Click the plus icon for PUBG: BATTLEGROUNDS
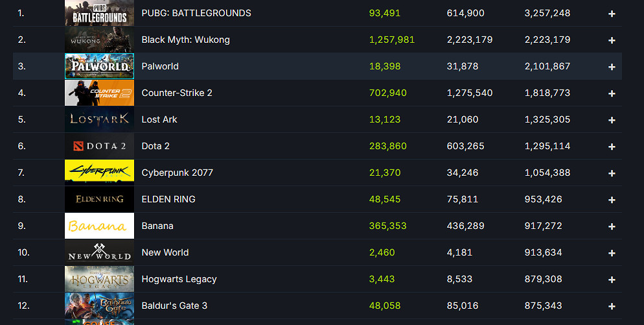 [612, 14]
